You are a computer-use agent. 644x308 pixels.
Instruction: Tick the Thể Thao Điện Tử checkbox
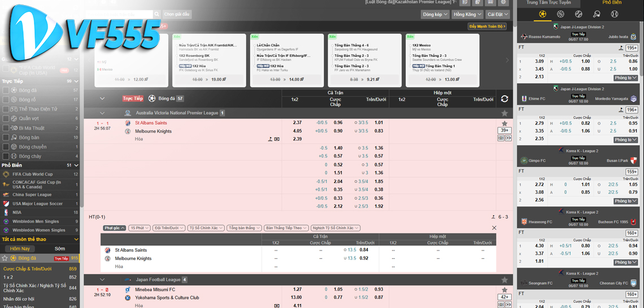pos(6,109)
